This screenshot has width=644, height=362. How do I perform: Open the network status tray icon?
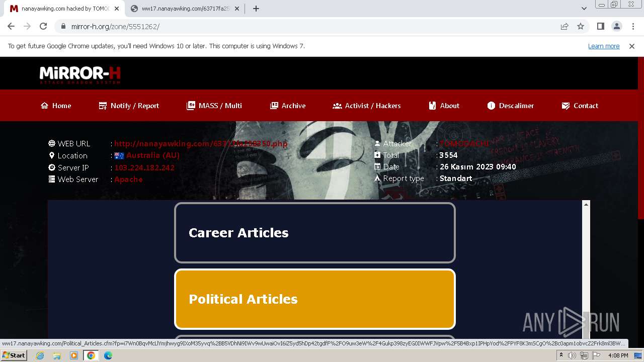point(584,355)
